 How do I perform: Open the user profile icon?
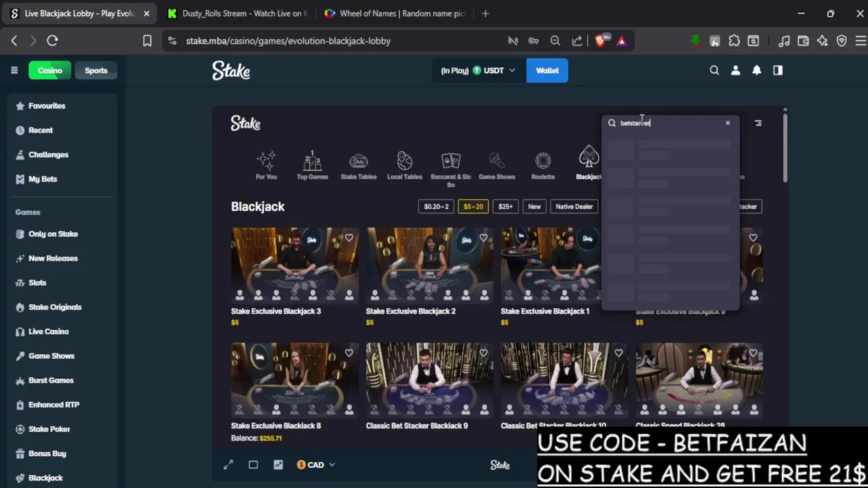735,70
